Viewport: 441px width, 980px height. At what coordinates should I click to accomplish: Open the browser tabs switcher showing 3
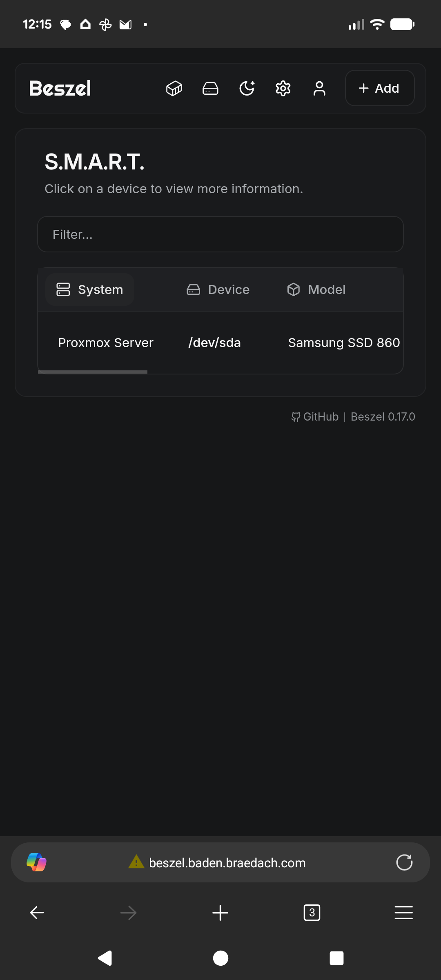click(x=312, y=913)
